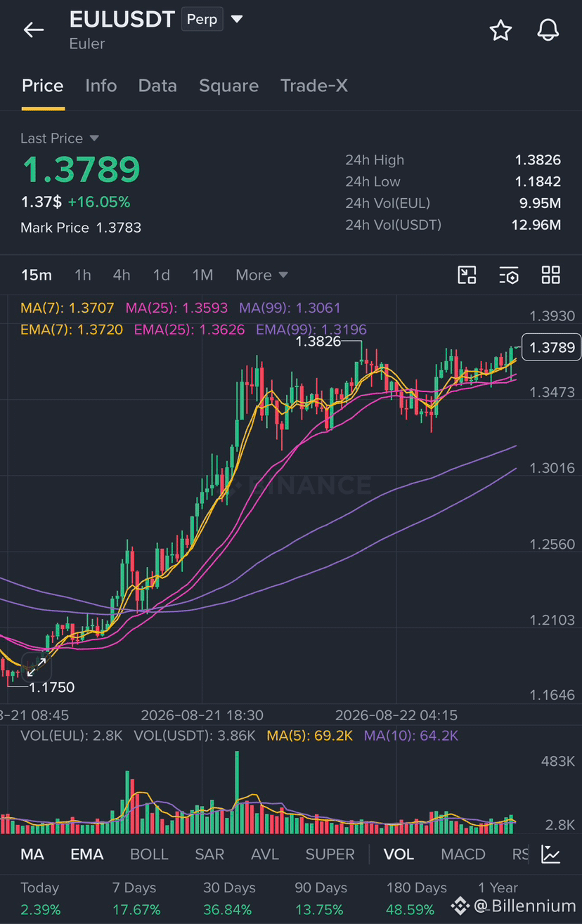Open price alerts bell icon

[548, 30]
